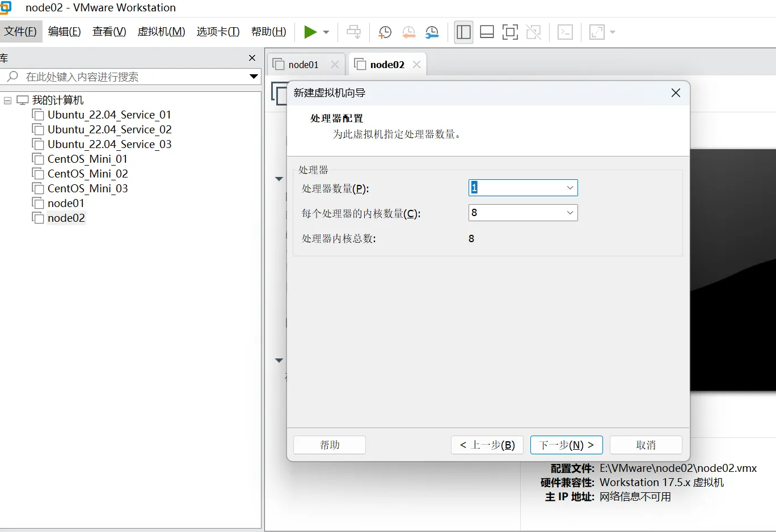Click the green power on play button
The width and height of the screenshot is (776, 532).
click(310, 32)
